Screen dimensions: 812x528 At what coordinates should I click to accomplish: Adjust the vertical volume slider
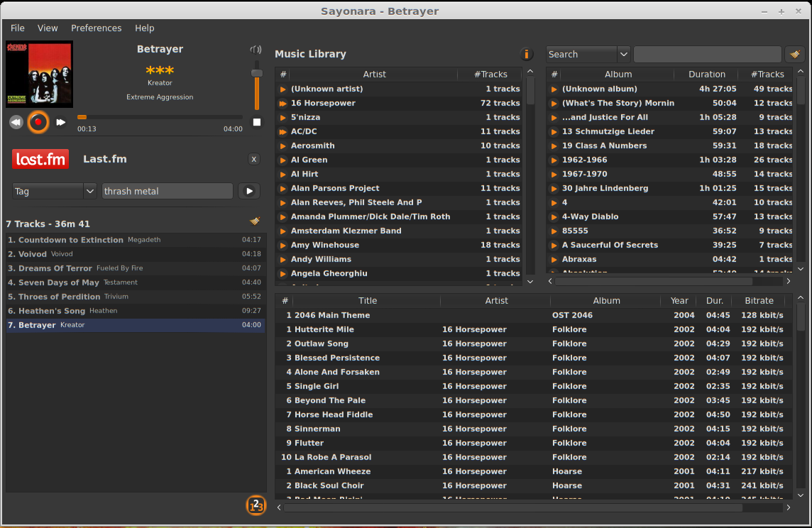[x=257, y=85]
